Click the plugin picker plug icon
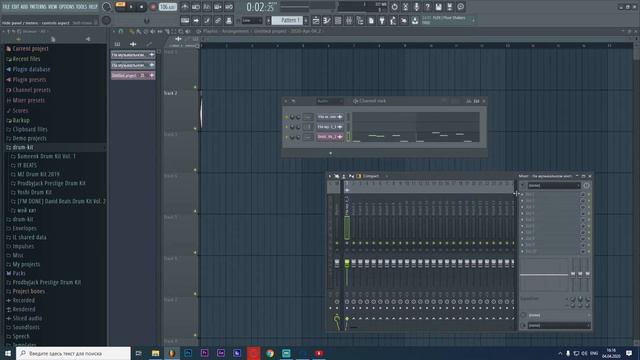640x360 pixels. pyautogui.click(x=382, y=20)
